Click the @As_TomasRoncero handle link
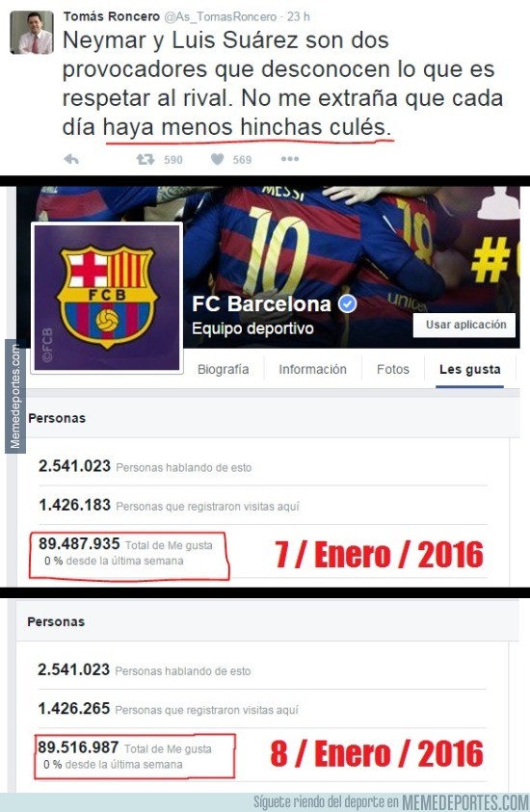Image resolution: width=530 pixels, height=812 pixels. point(220,16)
